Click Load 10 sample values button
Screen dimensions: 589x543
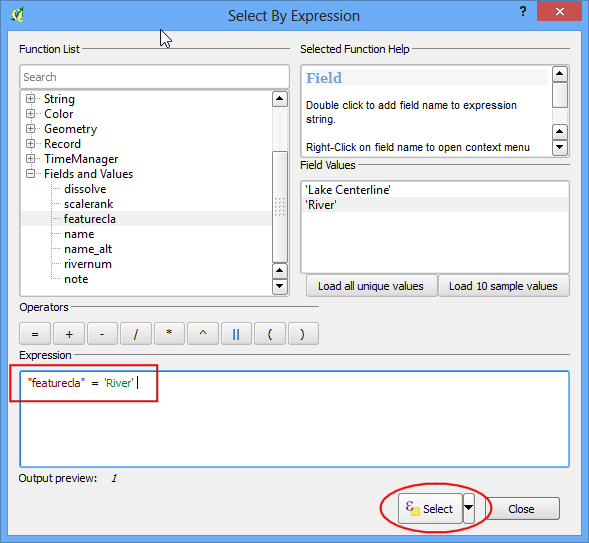[x=503, y=286]
